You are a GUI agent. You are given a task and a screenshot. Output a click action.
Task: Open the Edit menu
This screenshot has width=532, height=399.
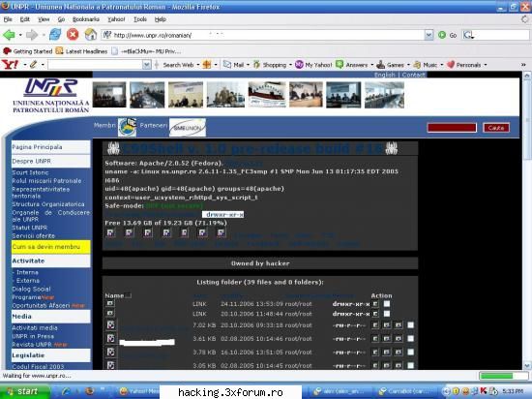tap(24, 19)
